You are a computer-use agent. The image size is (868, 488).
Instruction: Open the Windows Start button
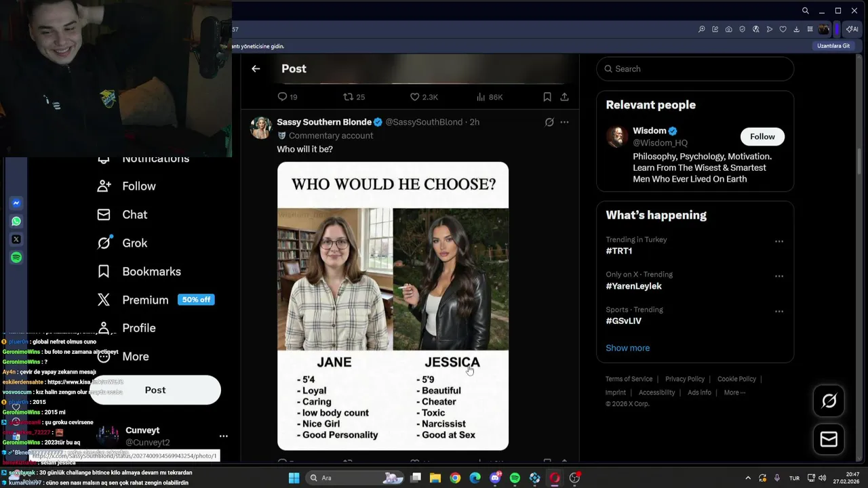pyautogui.click(x=294, y=478)
